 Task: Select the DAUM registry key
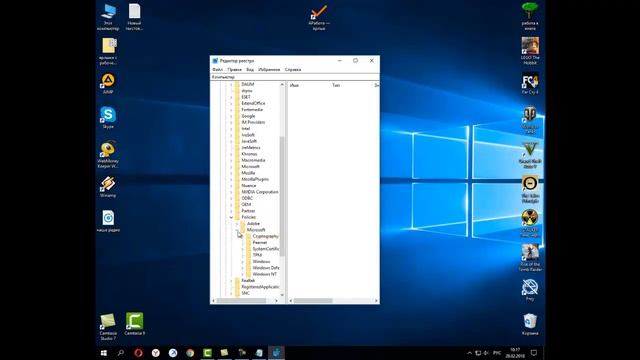247,84
